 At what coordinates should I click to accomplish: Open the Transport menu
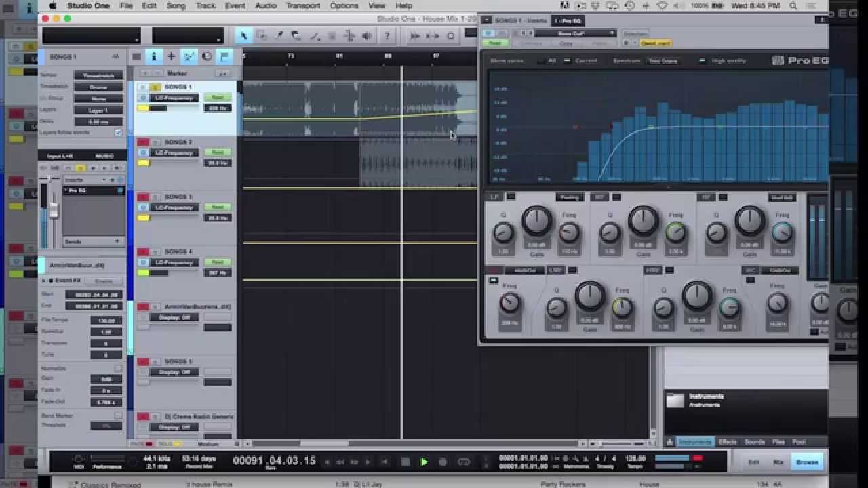pyautogui.click(x=302, y=6)
